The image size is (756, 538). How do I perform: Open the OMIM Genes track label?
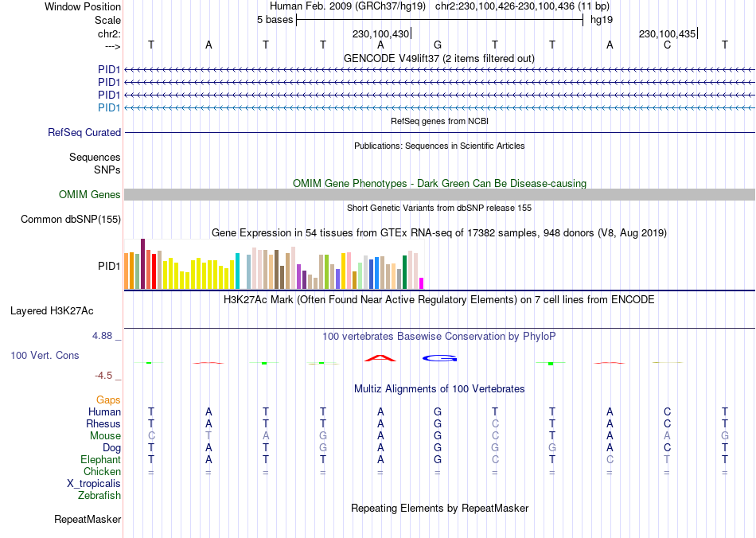(x=90, y=195)
